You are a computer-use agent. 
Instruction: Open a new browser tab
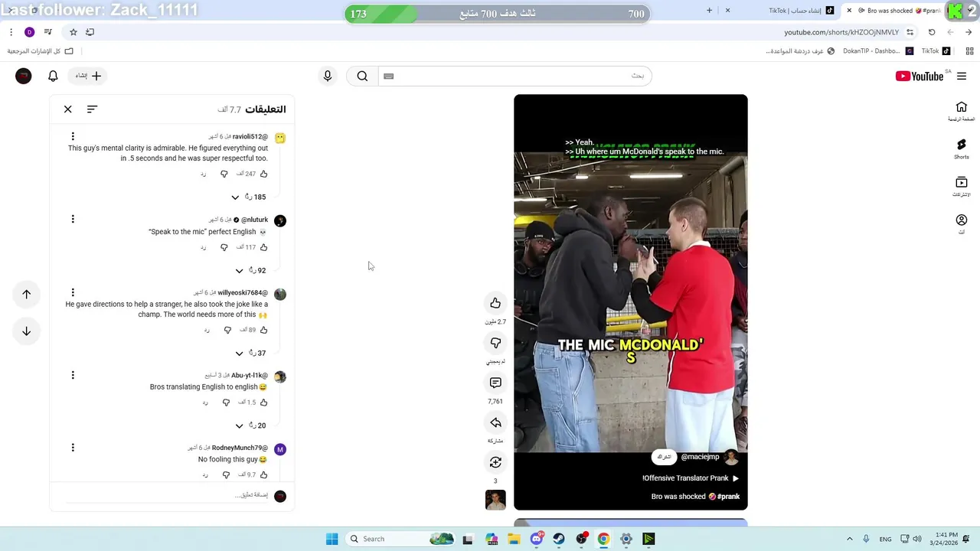click(x=709, y=11)
